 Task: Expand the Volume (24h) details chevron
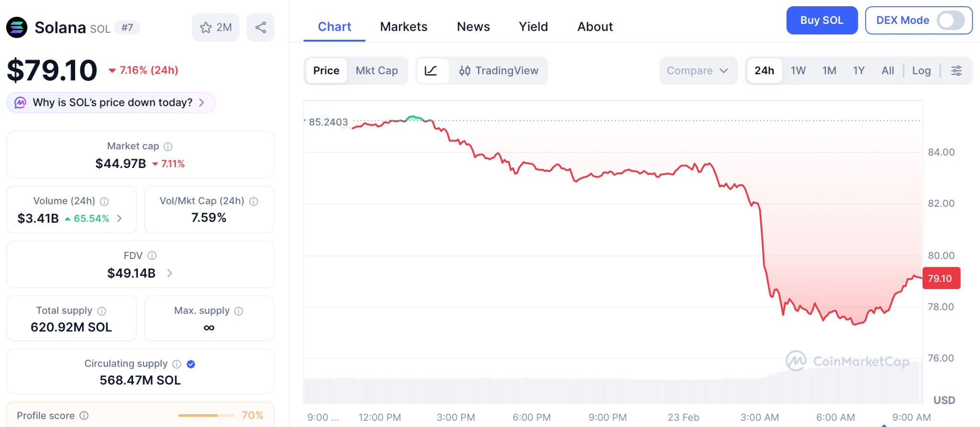click(120, 218)
